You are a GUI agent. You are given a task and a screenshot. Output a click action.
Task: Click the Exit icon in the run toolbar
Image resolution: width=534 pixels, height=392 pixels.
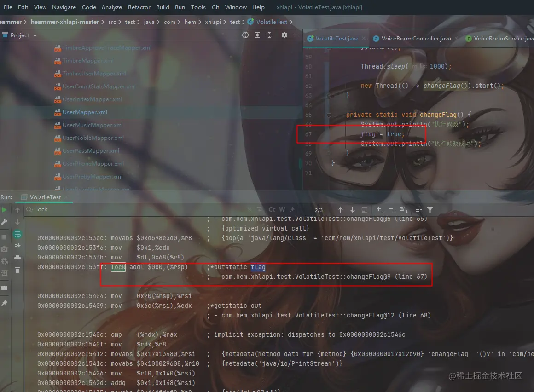tap(4, 273)
